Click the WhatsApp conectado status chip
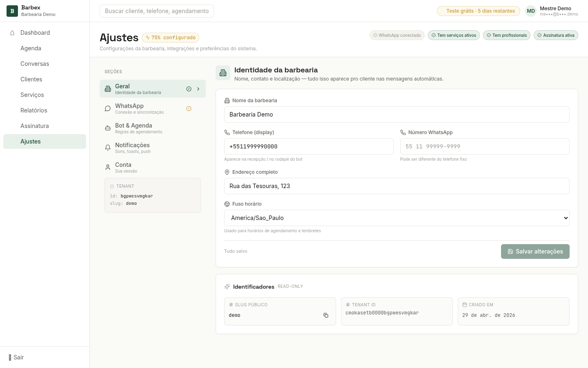This screenshot has height=368, width=588. [397, 35]
